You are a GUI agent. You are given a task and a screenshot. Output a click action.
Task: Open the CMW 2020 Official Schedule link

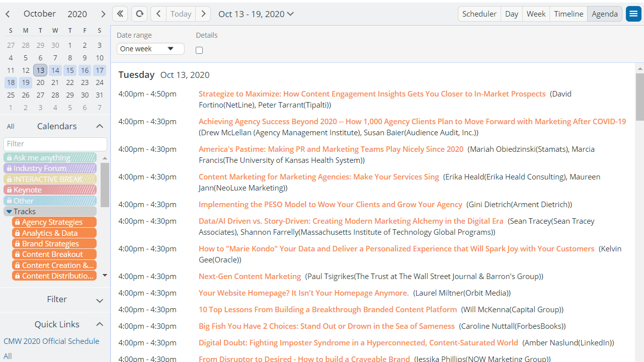(51, 341)
